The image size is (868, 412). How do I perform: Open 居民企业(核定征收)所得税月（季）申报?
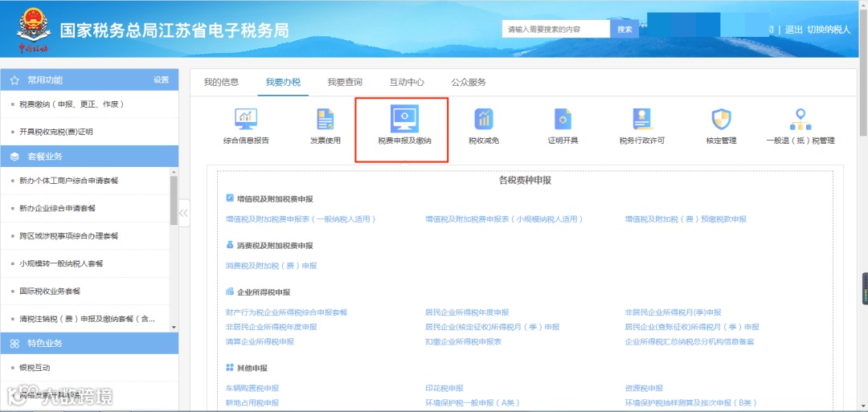[x=493, y=327]
